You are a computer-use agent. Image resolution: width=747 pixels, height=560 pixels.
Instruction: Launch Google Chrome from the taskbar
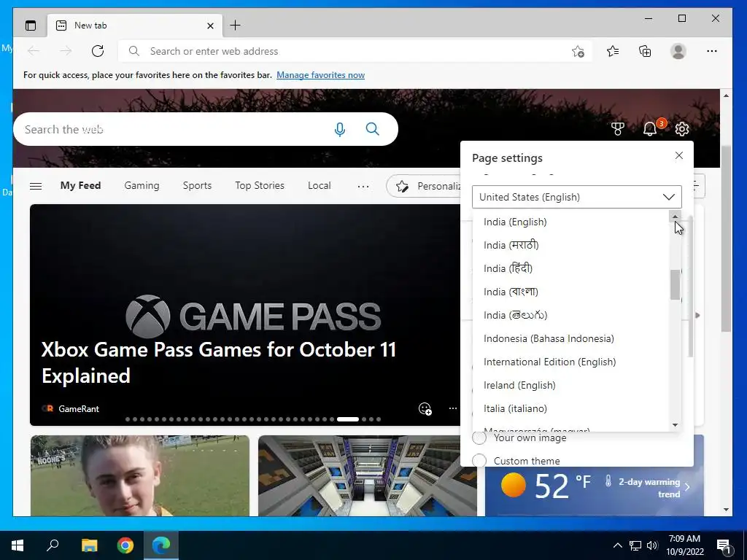coord(125,545)
